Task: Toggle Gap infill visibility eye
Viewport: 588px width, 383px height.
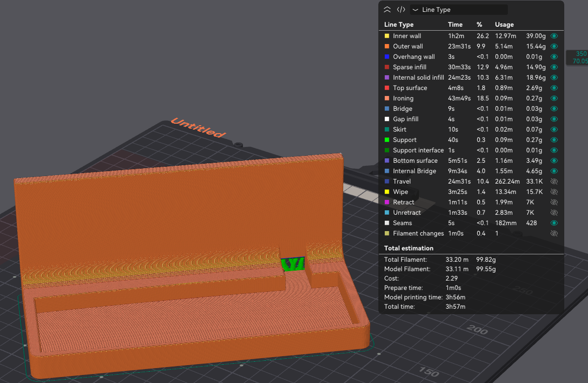Action: click(x=554, y=119)
